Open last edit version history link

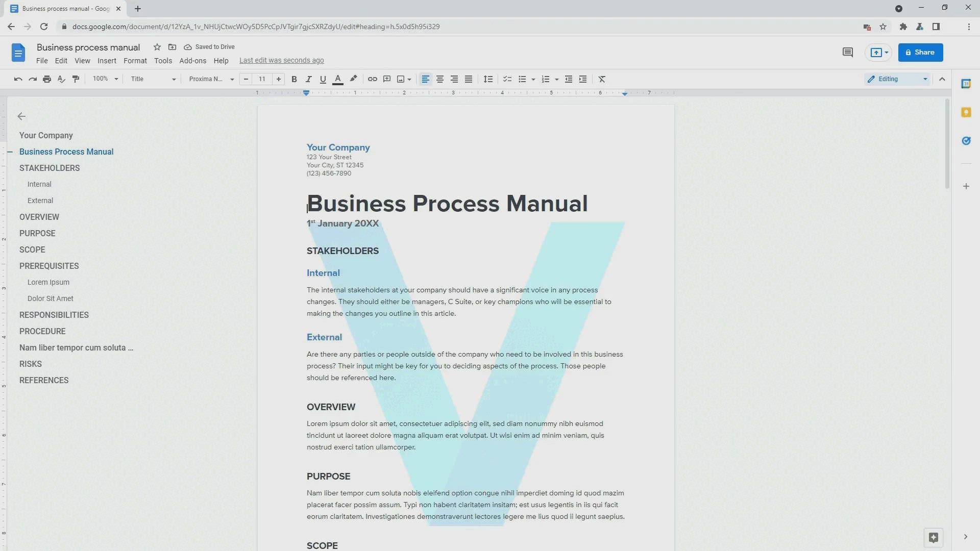[282, 61]
